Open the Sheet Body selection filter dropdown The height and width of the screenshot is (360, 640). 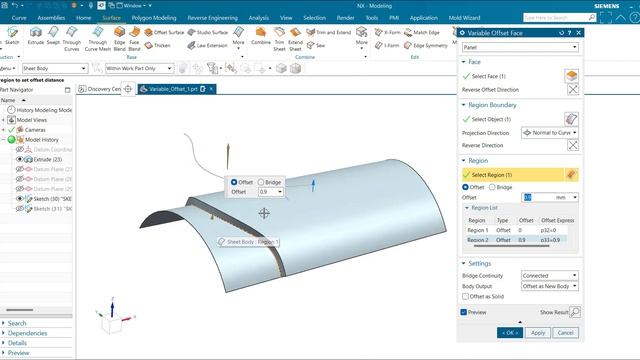(x=55, y=68)
